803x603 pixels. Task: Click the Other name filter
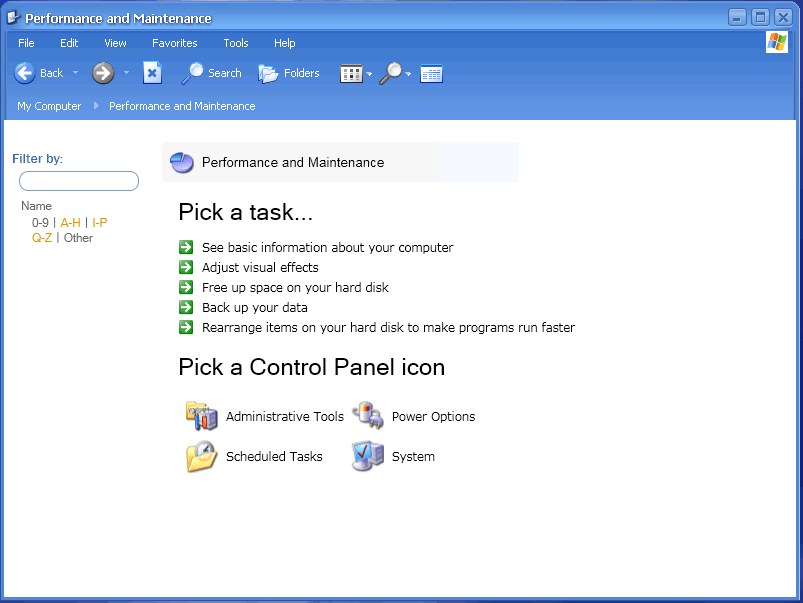coord(78,238)
